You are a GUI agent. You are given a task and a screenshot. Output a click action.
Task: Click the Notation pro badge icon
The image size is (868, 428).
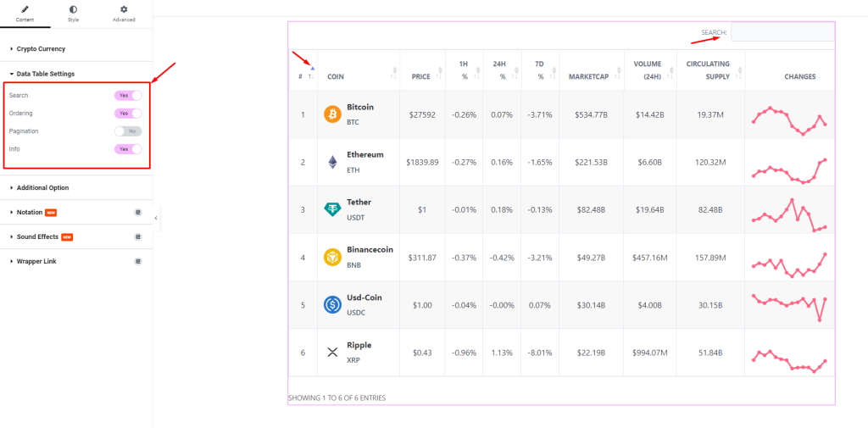pyautogui.click(x=138, y=212)
